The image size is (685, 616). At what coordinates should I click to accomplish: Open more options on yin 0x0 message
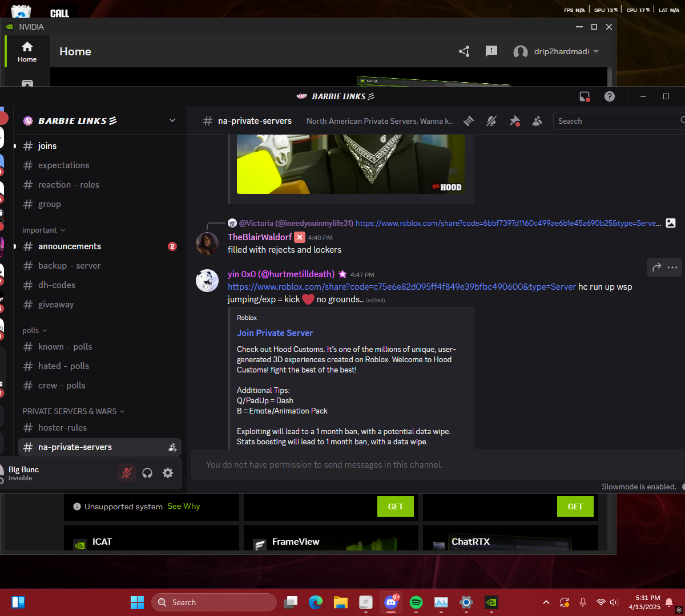pyautogui.click(x=672, y=267)
